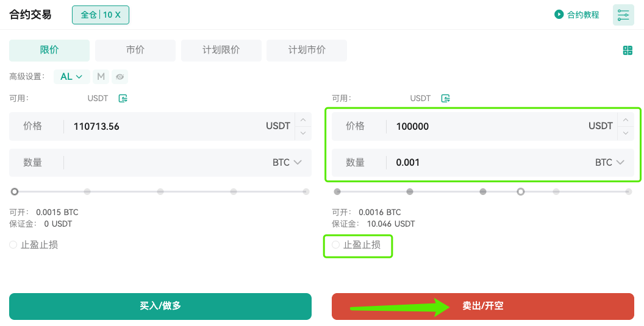Switch to the 市价 order tab

point(135,51)
